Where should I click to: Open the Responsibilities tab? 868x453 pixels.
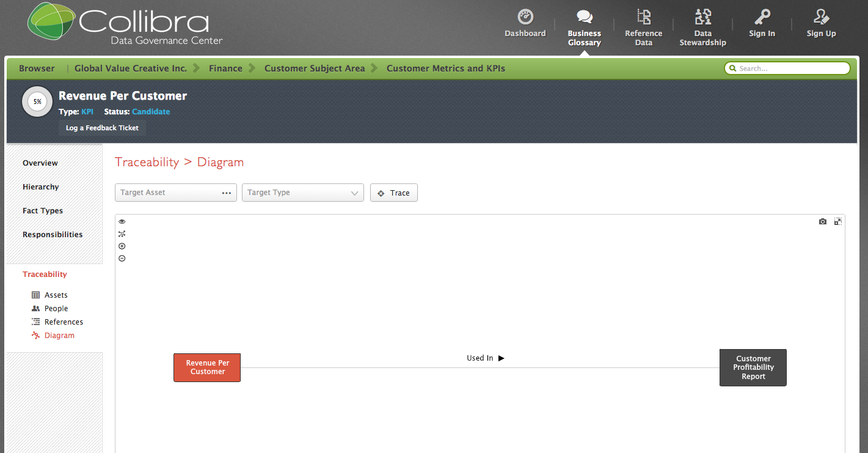click(x=53, y=235)
